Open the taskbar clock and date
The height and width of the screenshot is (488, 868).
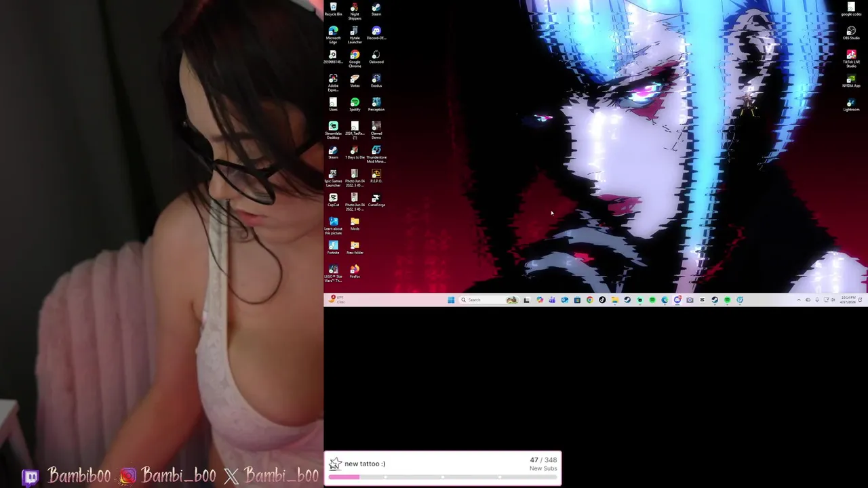point(848,300)
